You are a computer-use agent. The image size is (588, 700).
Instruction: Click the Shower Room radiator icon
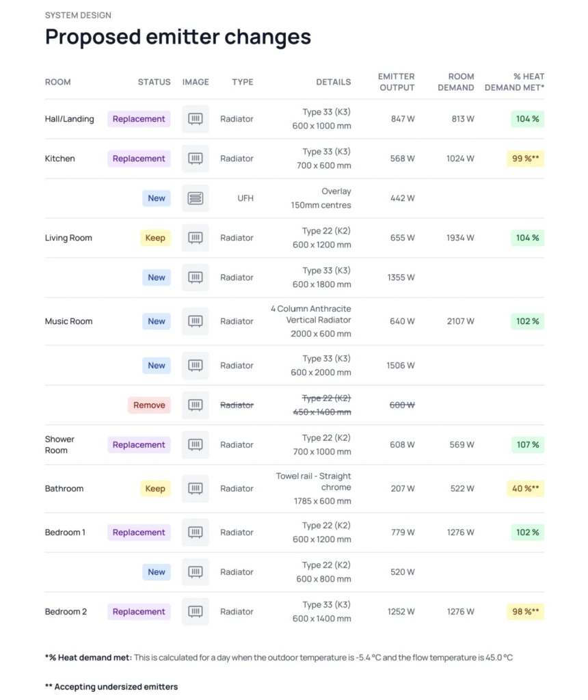pos(196,445)
